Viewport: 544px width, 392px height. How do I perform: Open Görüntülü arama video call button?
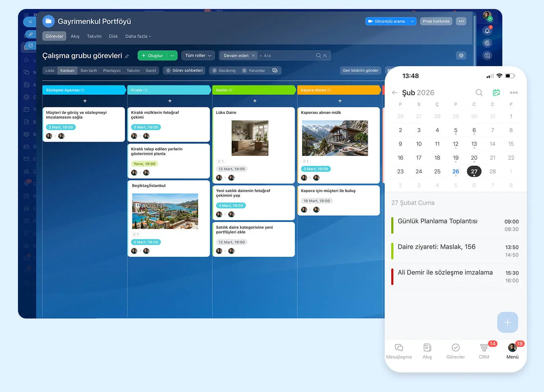coord(388,21)
